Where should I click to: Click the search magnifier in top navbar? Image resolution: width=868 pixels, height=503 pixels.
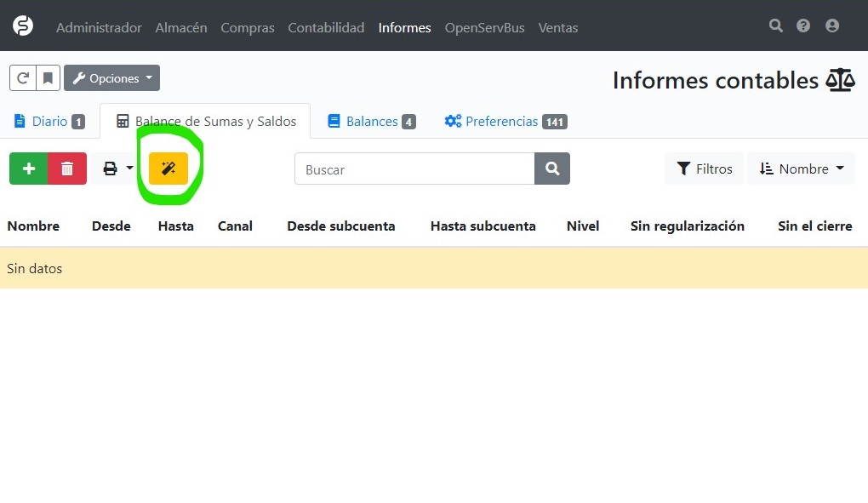tap(775, 26)
